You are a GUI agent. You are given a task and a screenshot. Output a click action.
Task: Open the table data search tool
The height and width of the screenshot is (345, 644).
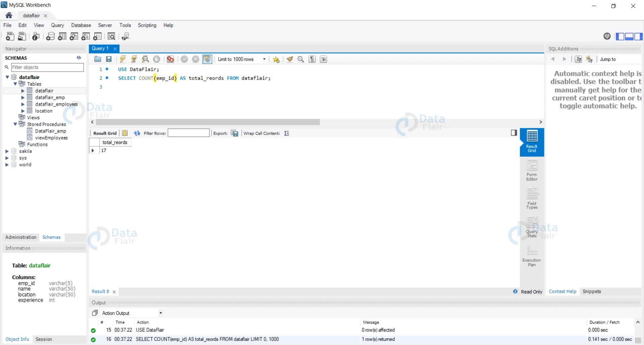[111, 36]
